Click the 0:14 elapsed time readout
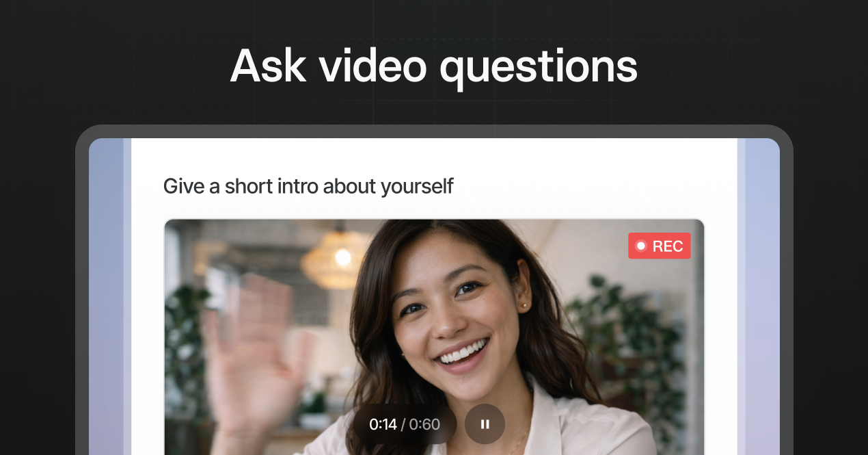The height and width of the screenshot is (455, 868). tap(383, 424)
